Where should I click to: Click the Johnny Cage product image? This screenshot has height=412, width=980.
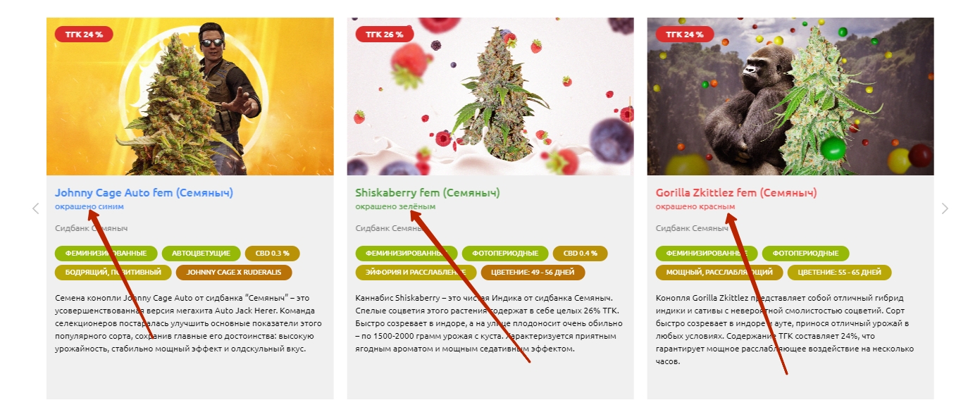click(190, 96)
